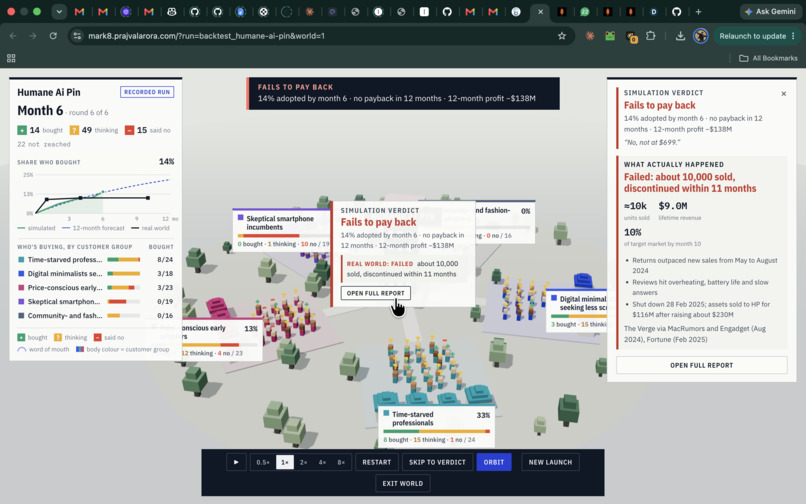Click the 'word of mouth' legend arc icon
Image resolution: width=806 pixels, height=504 pixels.
[x=22, y=349]
